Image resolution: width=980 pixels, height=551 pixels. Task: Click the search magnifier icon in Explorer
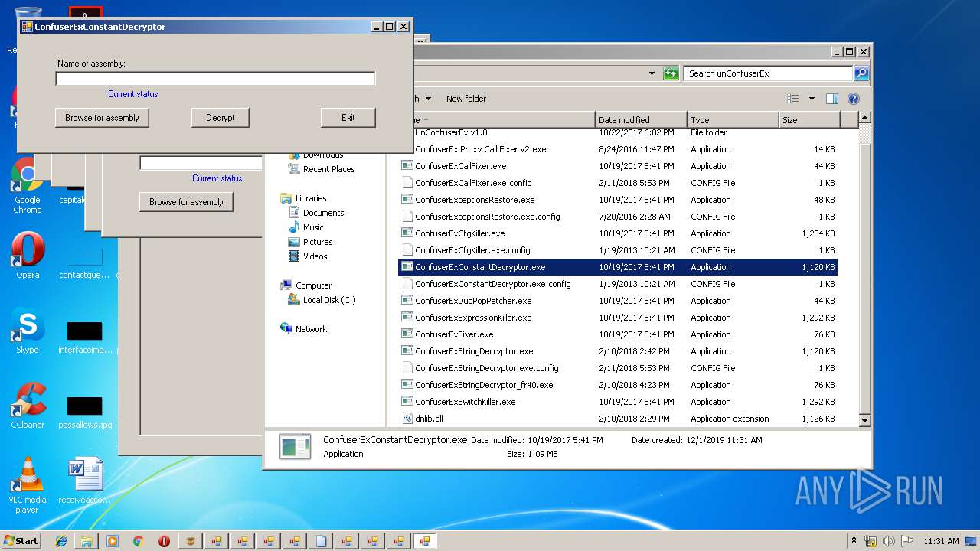click(x=861, y=73)
